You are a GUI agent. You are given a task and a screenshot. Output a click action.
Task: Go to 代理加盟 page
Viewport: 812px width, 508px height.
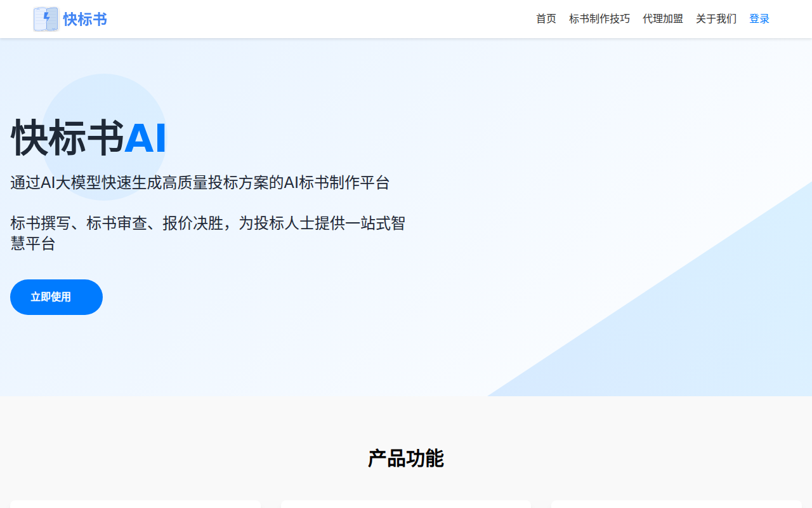click(663, 19)
